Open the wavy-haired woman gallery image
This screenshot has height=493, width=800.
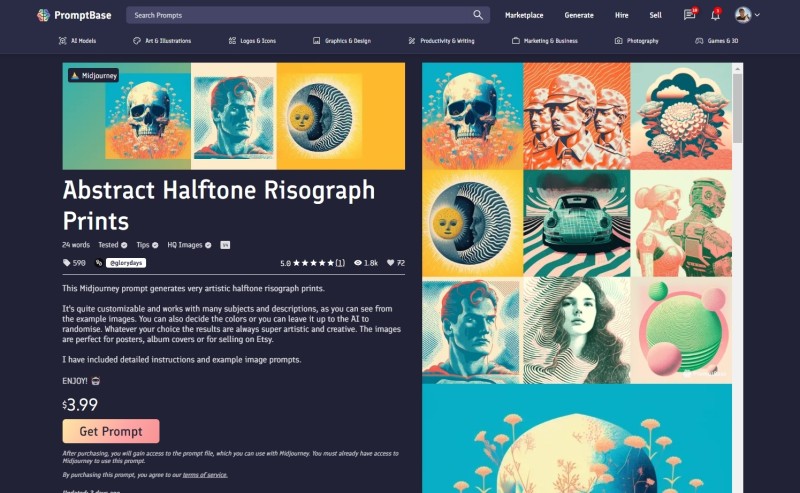point(577,330)
